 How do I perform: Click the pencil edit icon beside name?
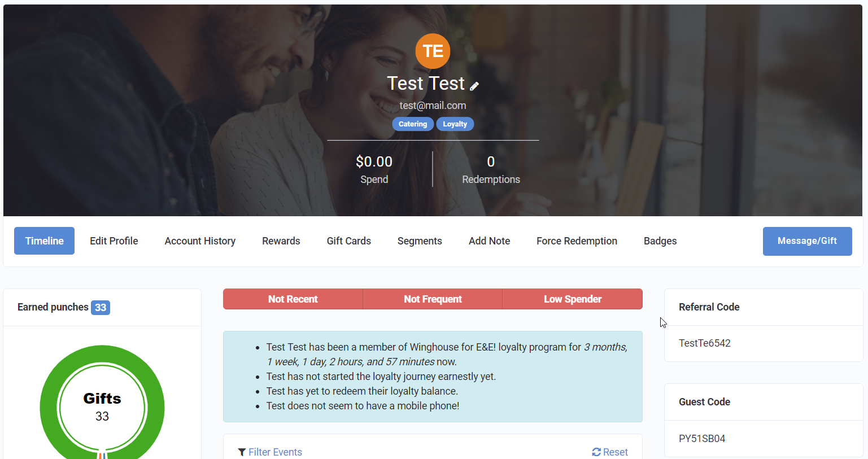[x=474, y=86]
